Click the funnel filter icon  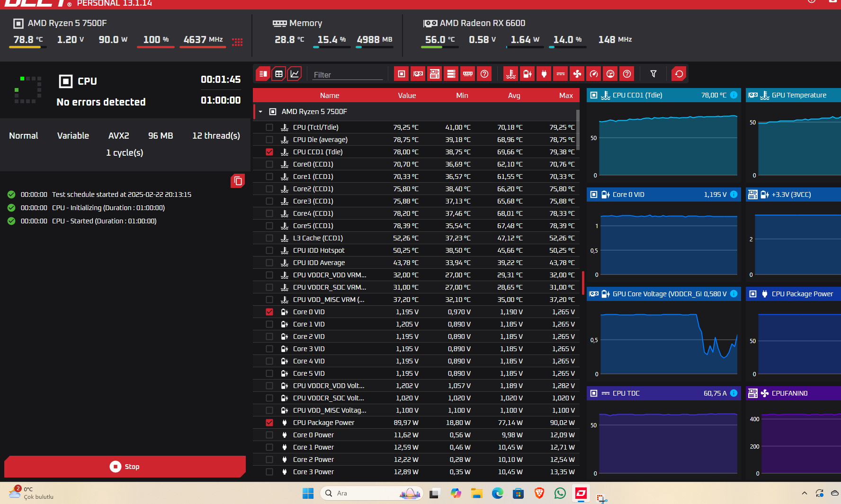(x=653, y=74)
